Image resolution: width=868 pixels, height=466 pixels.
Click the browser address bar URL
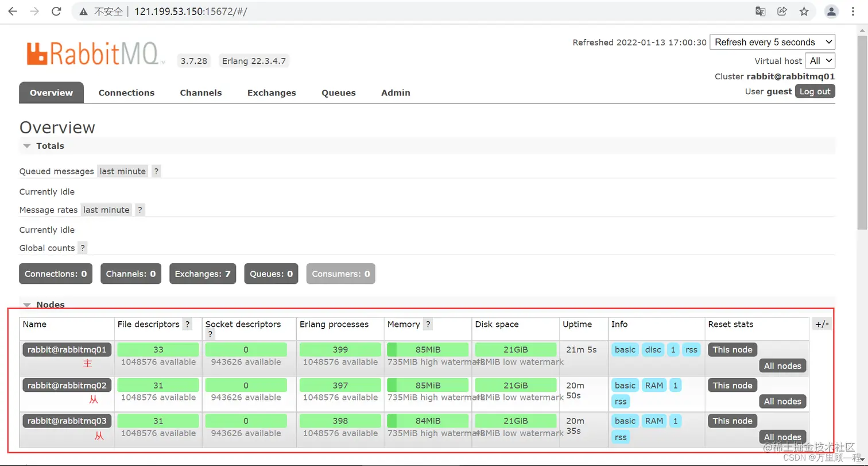point(191,11)
